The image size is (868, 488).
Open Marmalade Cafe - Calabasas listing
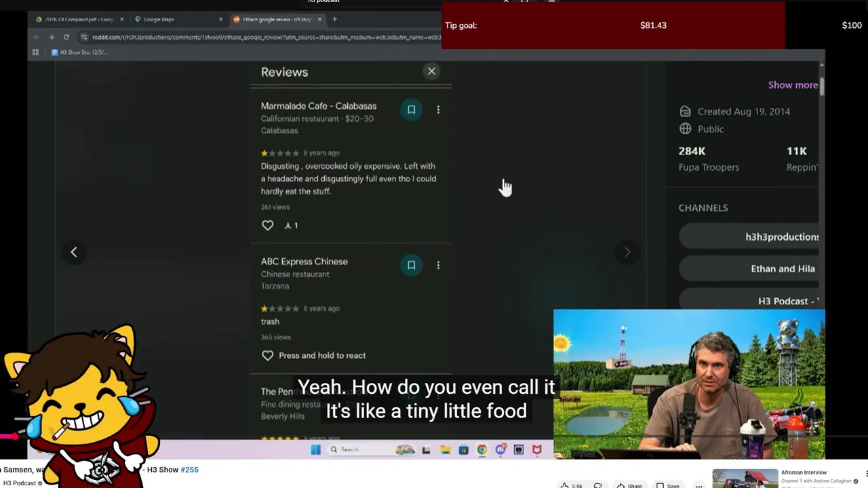click(319, 106)
